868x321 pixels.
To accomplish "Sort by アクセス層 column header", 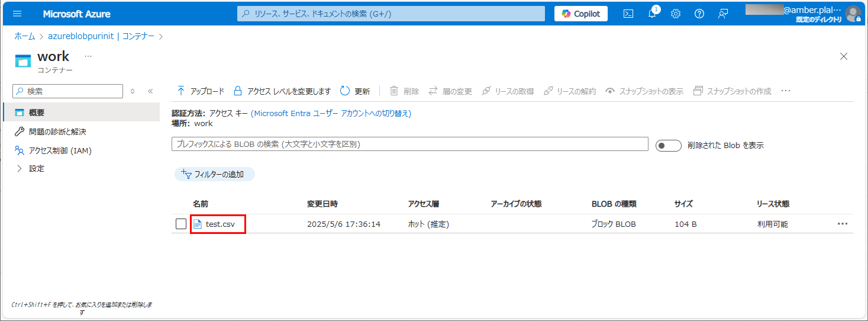I will click(424, 204).
